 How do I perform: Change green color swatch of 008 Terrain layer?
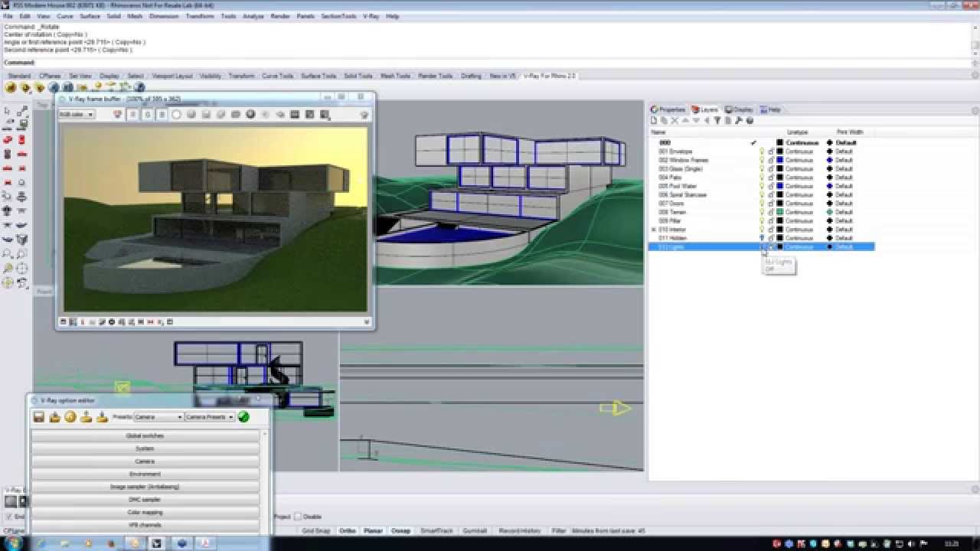(779, 212)
